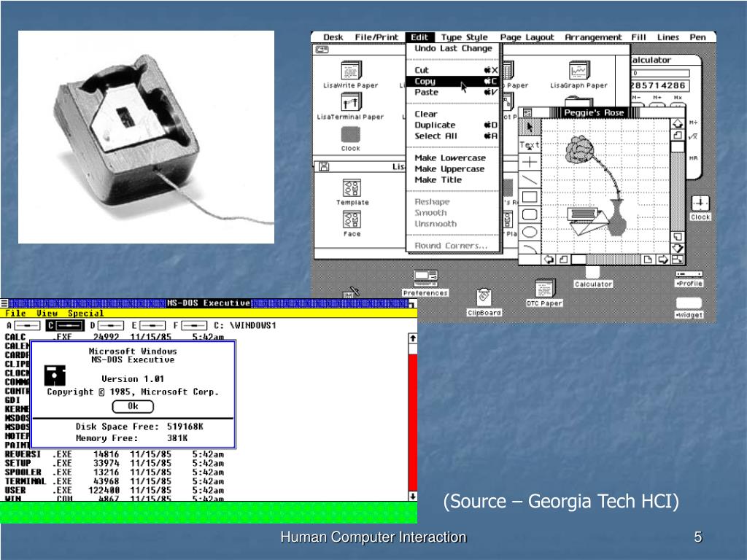Select drive C in MS-DOS Executive
Screen dimensions: 747x560
[x=65, y=326]
